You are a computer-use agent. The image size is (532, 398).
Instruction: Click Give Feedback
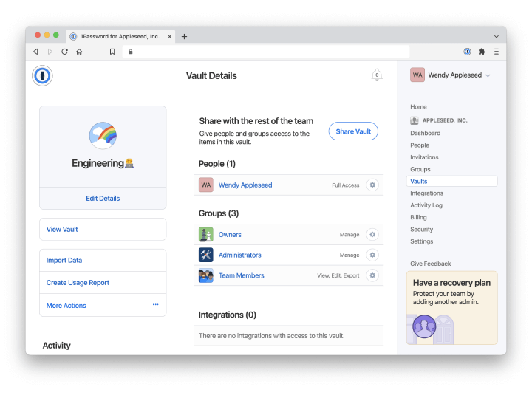tap(430, 264)
